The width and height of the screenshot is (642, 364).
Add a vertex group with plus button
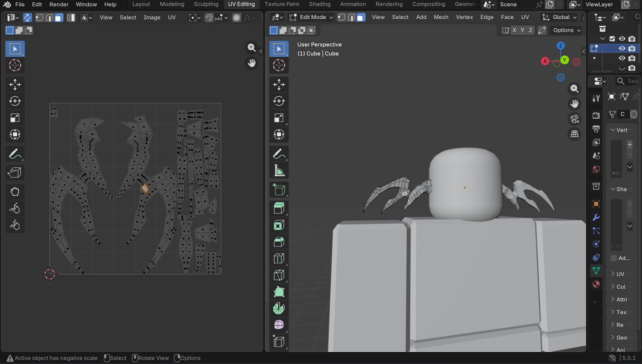click(x=630, y=145)
